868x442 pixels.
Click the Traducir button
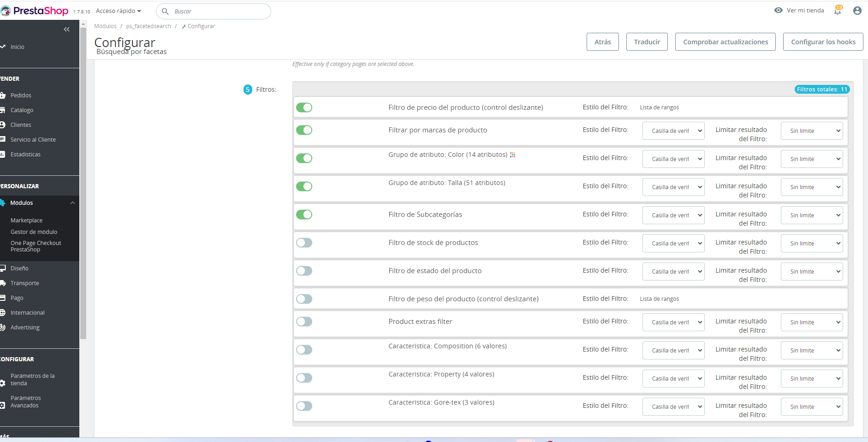pos(647,42)
